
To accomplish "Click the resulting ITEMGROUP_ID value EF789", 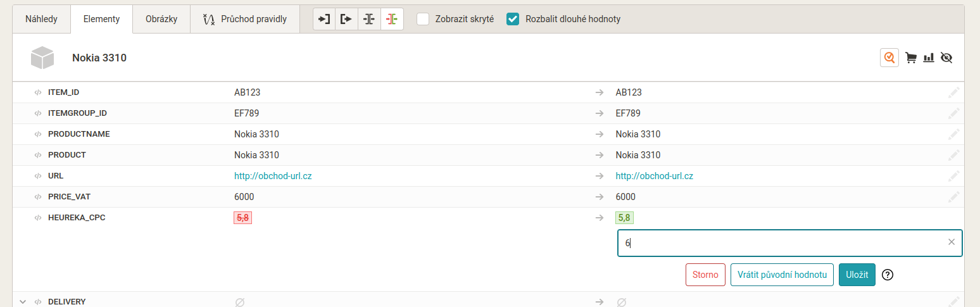I will [628, 113].
